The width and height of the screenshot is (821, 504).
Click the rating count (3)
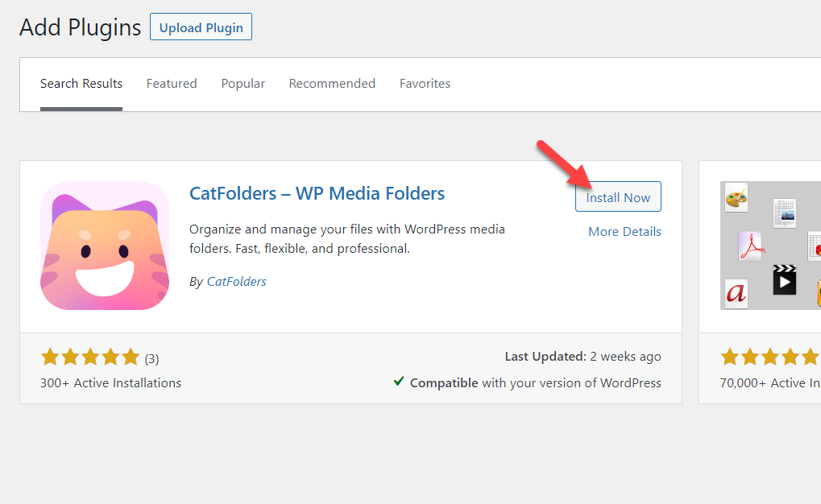tap(151, 359)
